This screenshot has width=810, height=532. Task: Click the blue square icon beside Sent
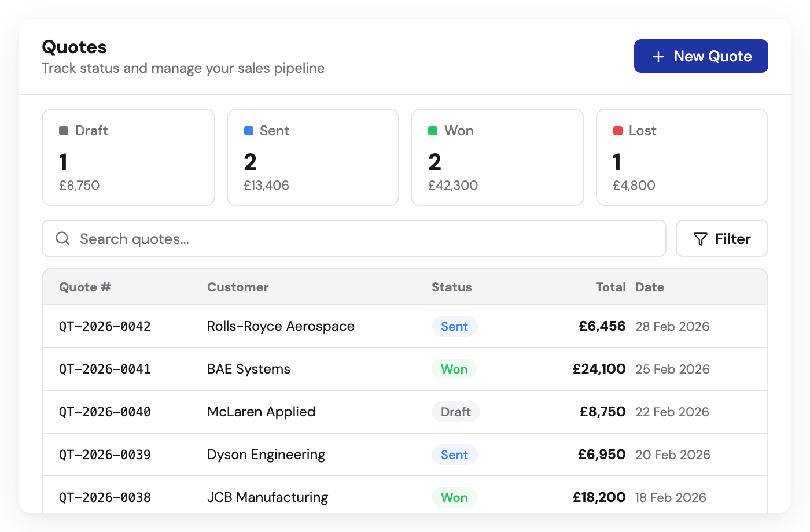tap(248, 131)
